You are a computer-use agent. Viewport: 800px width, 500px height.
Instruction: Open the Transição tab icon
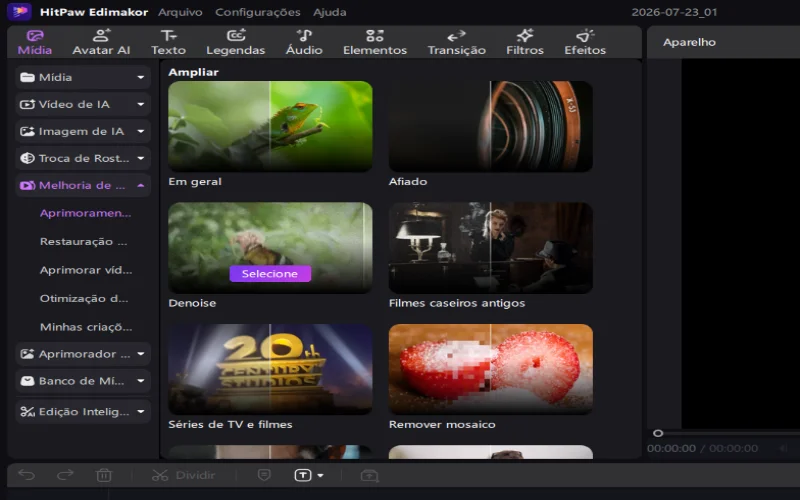(x=456, y=36)
